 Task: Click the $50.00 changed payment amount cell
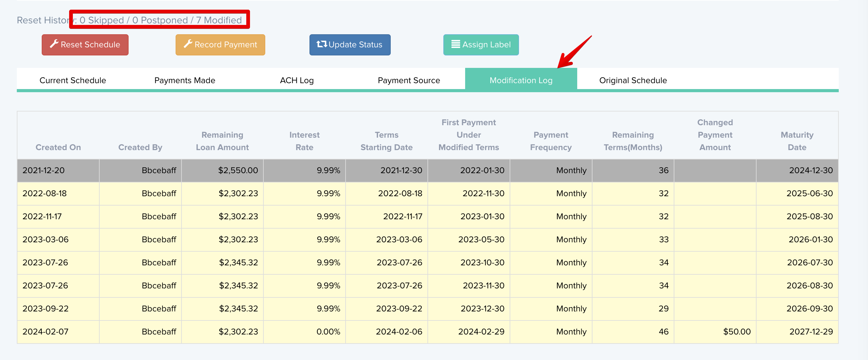coord(736,332)
